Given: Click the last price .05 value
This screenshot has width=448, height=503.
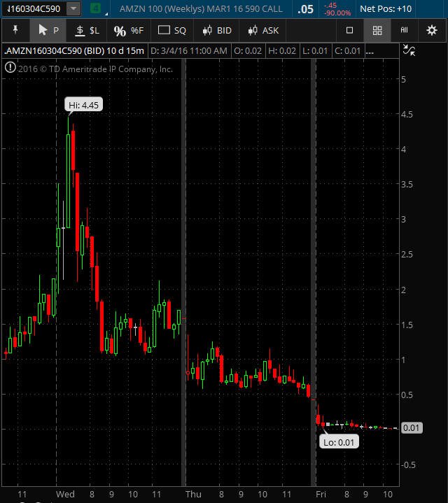Looking at the screenshot, I should (x=305, y=9).
